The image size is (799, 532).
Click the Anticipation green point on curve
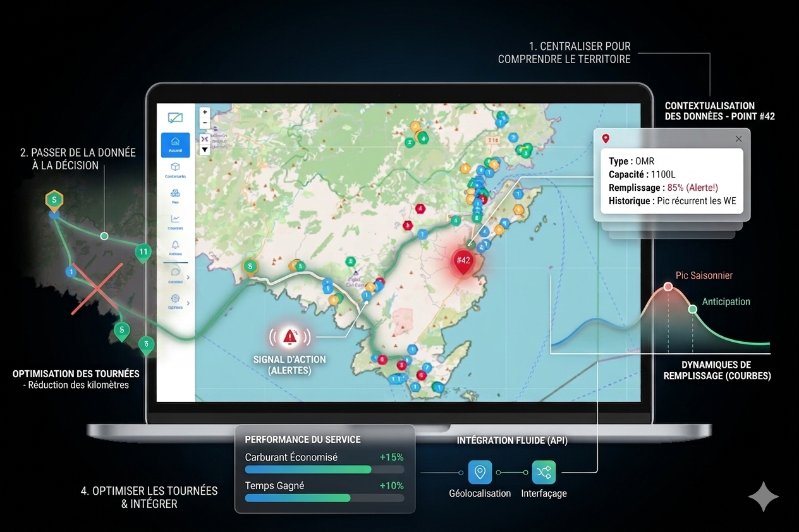(693, 308)
